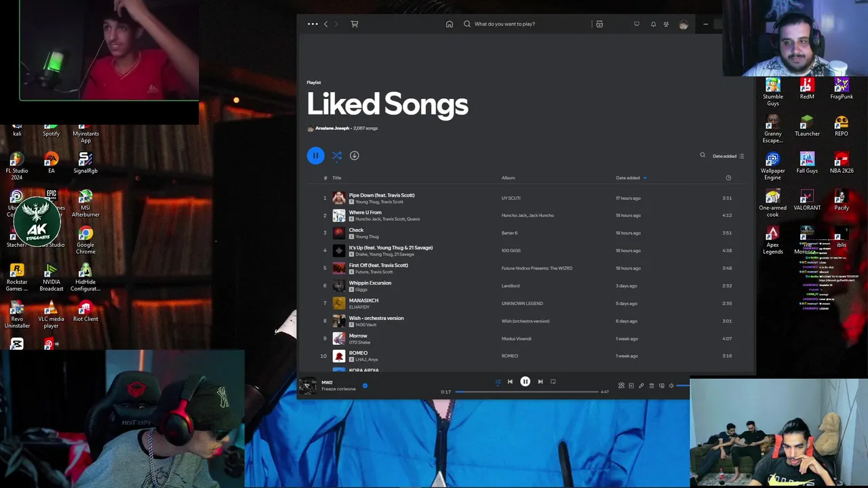Open the notifications bell in Spotify
This screenshot has height=488, width=868.
(653, 24)
